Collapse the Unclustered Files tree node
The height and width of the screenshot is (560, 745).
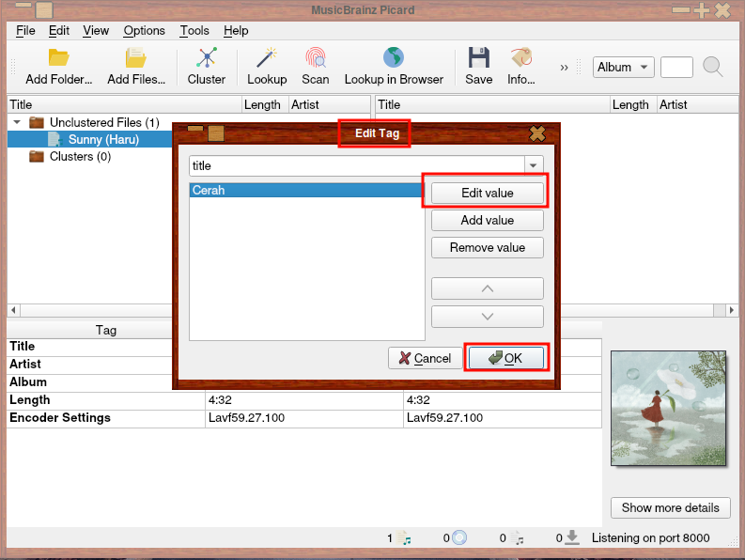tap(17, 122)
